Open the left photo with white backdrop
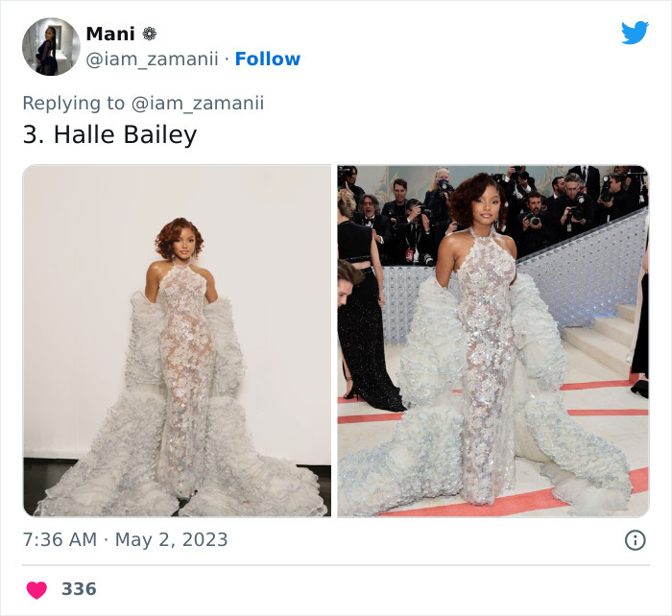 pyautogui.click(x=177, y=341)
